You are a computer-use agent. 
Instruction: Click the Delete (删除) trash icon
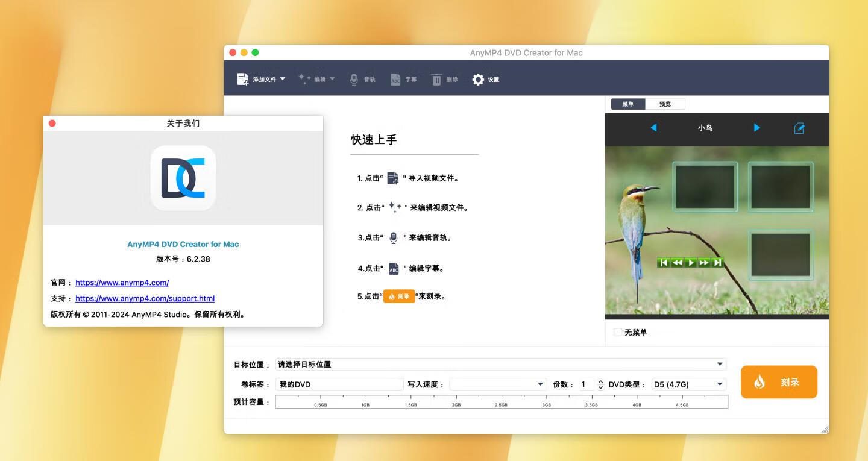click(x=436, y=79)
